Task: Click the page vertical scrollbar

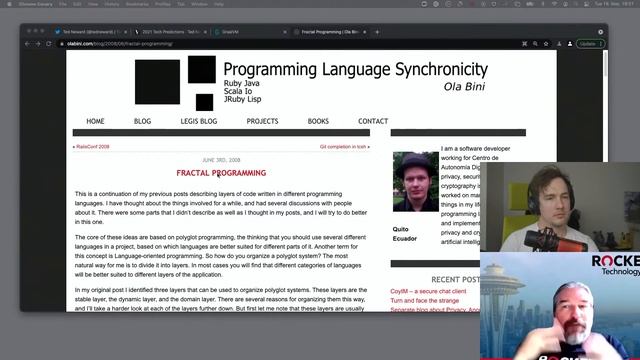Action: 605,64
